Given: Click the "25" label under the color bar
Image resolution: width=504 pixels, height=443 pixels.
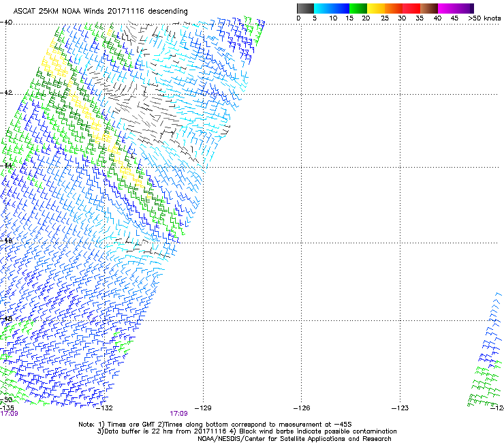Looking at the screenshot, I should click(x=385, y=18).
